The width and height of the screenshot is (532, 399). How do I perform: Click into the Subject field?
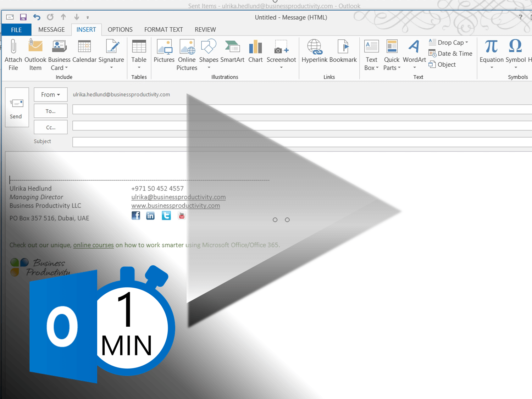tap(302, 142)
